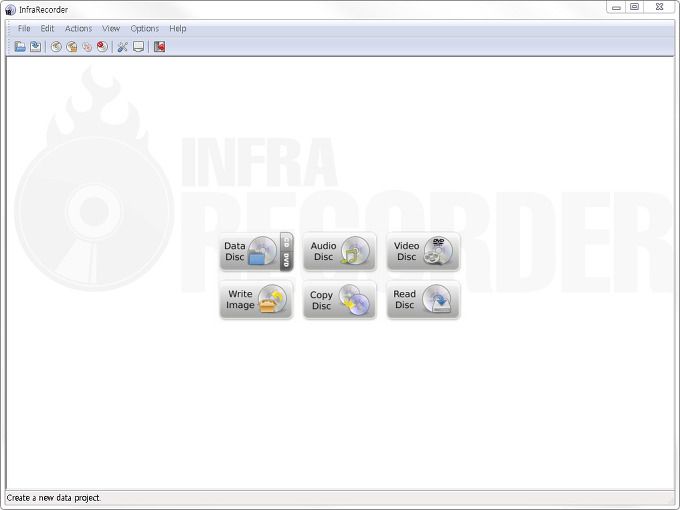This screenshot has height=510, width=680.
Task: Click the devices monitor toolbar icon
Action: click(x=138, y=46)
